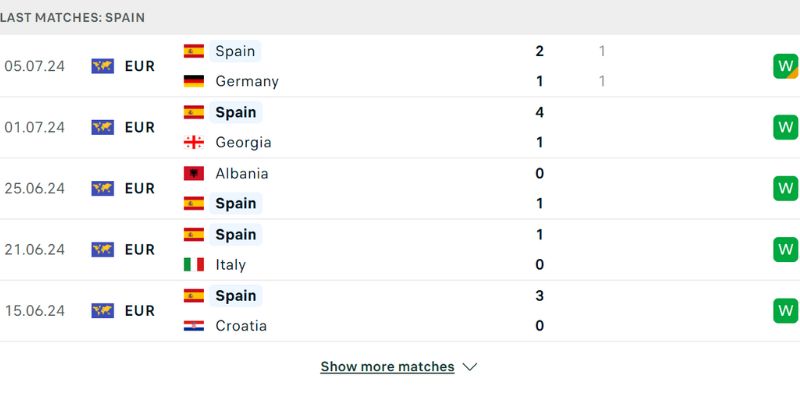Click the EUR label for the 25.06.24 match
Viewport: 800px width, 400px height.
(x=140, y=188)
